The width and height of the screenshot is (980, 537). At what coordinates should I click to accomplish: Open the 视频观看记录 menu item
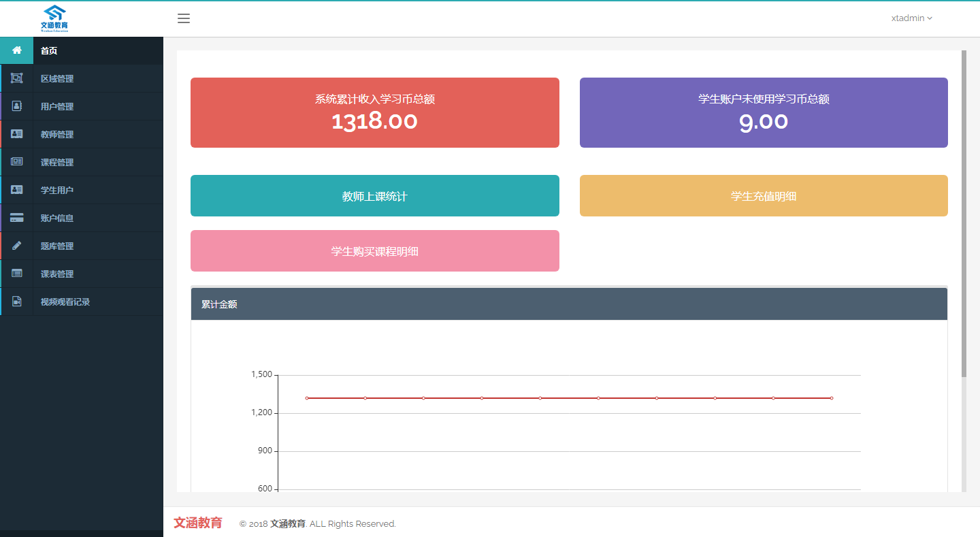click(82, 302)
